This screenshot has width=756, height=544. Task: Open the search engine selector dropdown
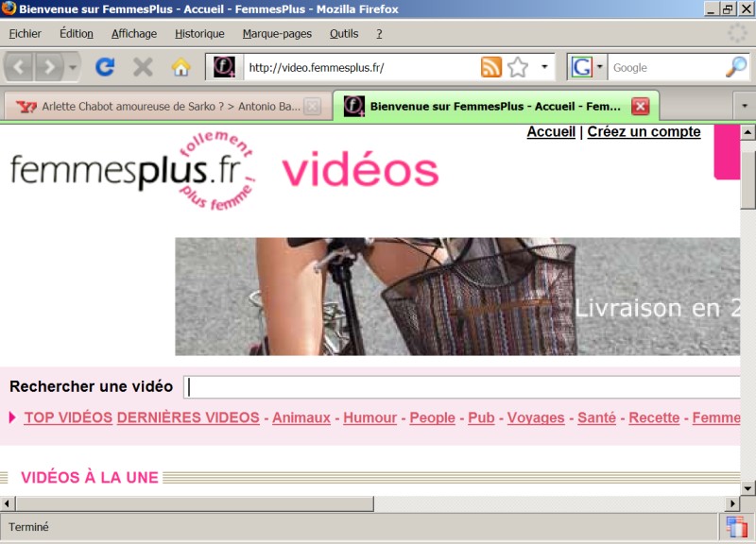(599, 67)
